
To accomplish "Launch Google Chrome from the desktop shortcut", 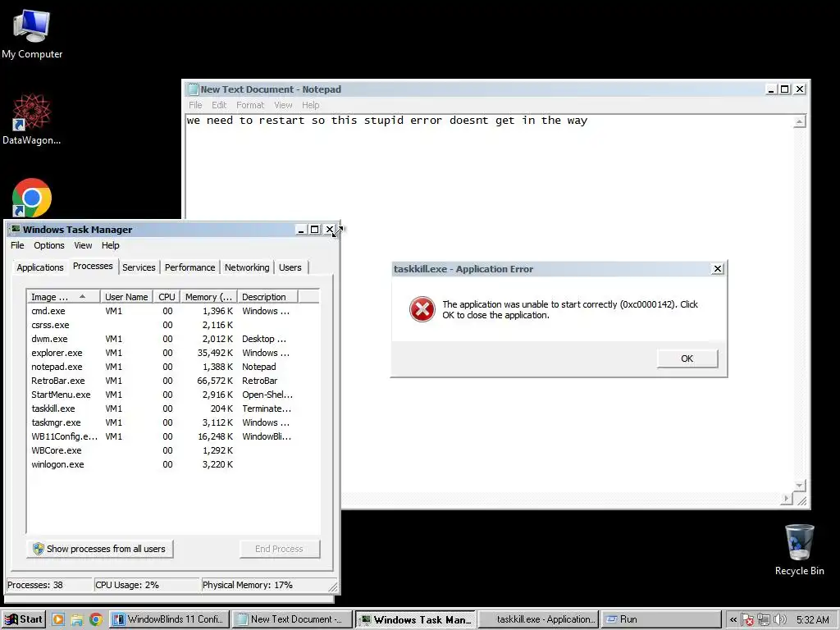I will tap(32, 198).
